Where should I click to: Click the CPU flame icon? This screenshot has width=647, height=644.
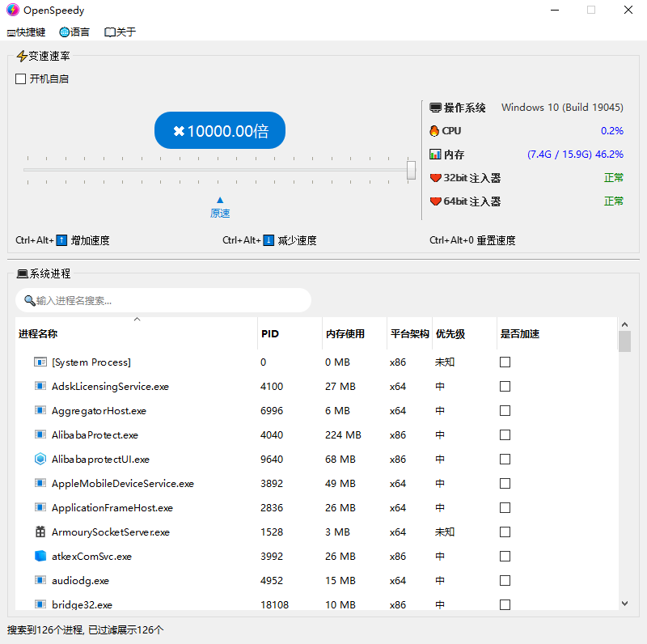click(x=435, y=131)
